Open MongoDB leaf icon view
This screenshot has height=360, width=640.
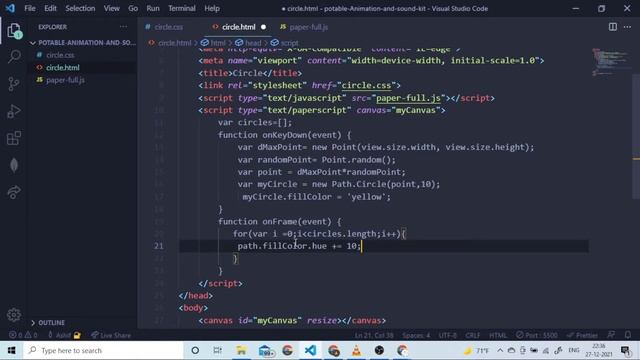pos(14,165)
